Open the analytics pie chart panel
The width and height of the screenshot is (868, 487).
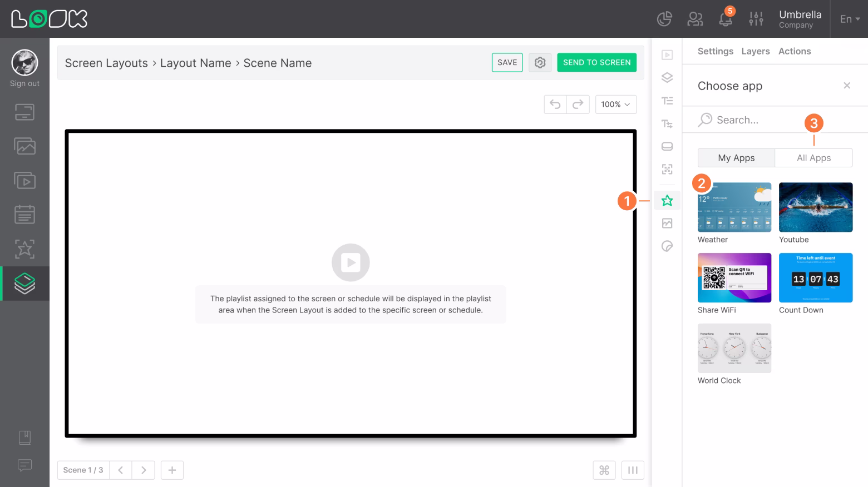point(664,18)
